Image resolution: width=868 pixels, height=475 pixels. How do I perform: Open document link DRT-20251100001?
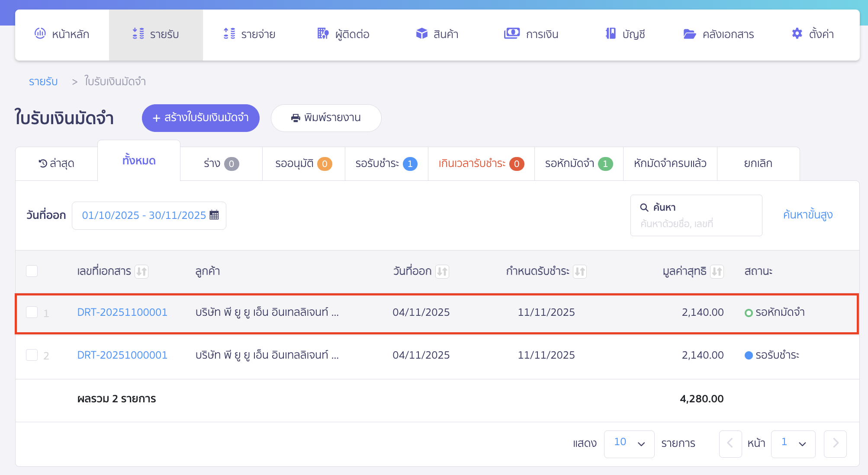(x=122, y=312)
